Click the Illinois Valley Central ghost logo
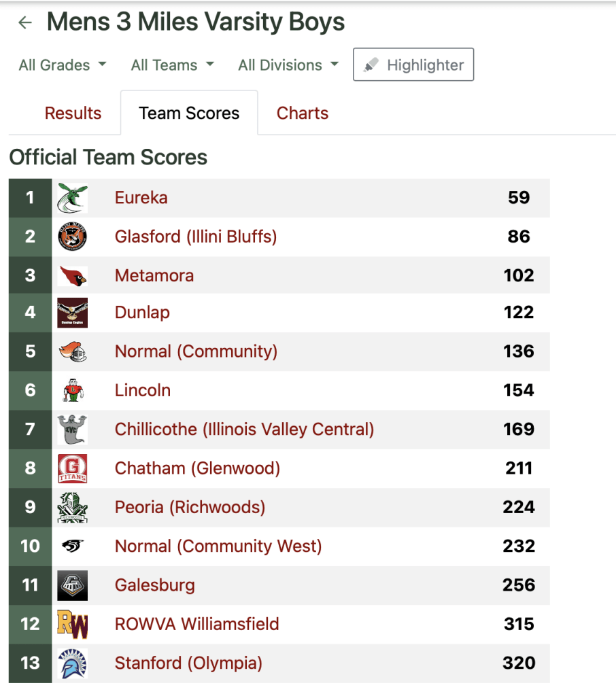 pyautogui.click(x=72, y=430)
